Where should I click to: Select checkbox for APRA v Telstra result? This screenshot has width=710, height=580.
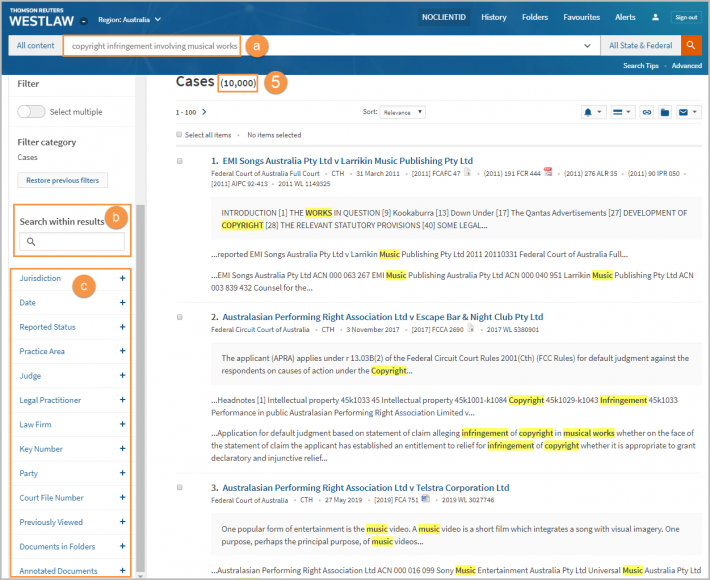click(x=180, y=488)
